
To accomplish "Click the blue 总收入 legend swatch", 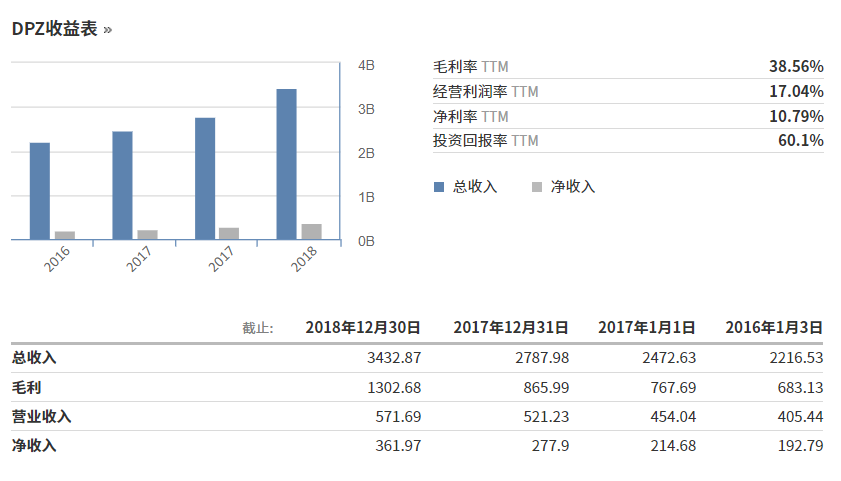I will [x=439, y=187].
